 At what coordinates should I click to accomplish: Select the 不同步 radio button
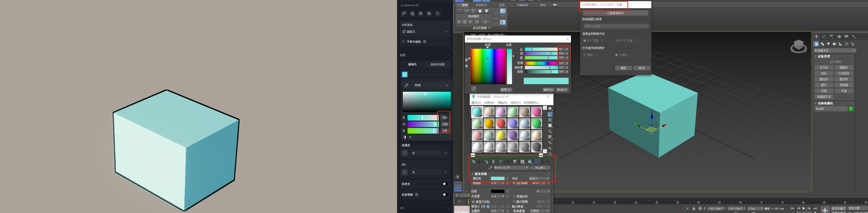pyautogui.click(x=616, y=55)
